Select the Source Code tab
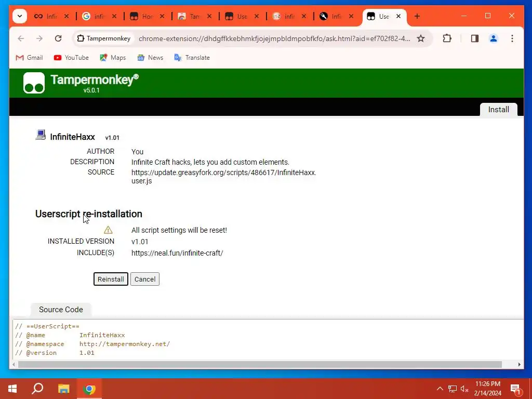 61,310
